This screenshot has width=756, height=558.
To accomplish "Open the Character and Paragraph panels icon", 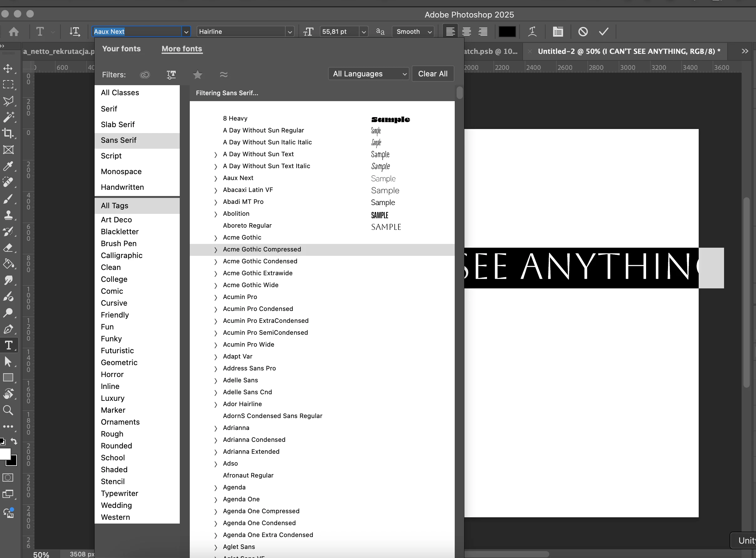I will (558, 31).
